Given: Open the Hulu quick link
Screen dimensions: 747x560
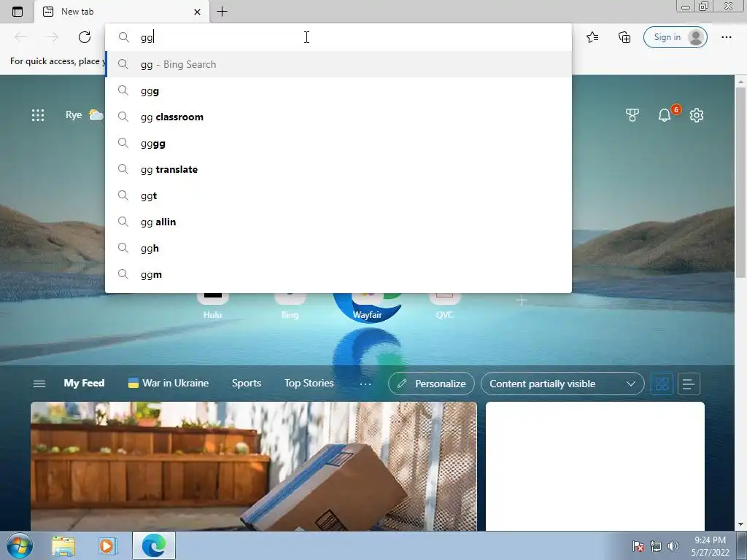Looking at the screenshot, I should 212,306.
